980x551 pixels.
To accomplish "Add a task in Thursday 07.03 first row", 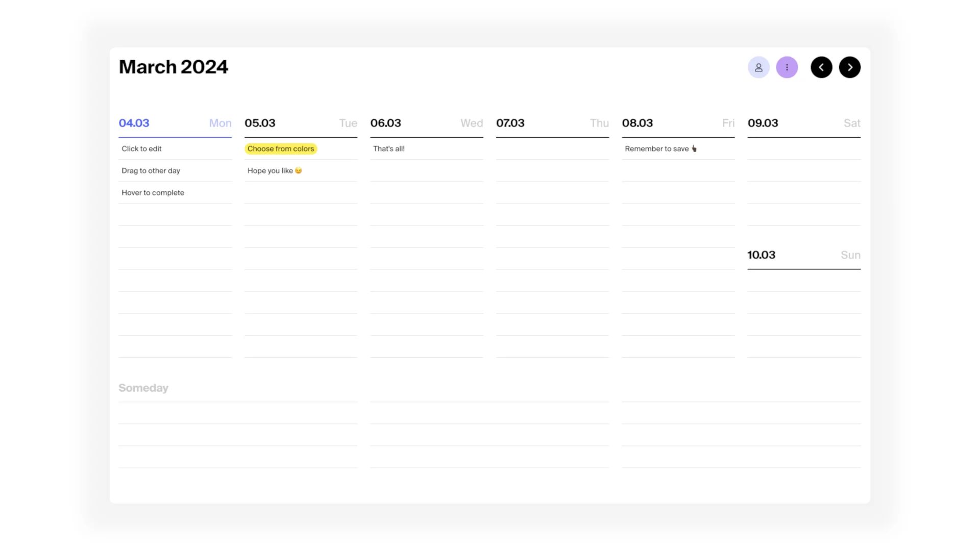I will point(552,149).
